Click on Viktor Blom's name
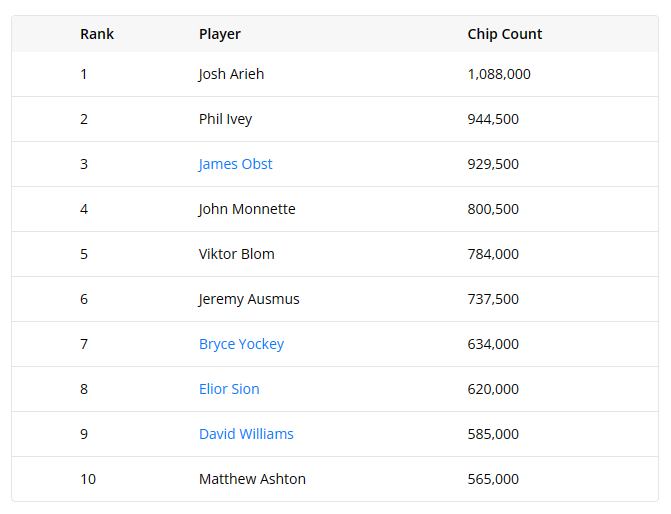The height and width of the screenshot is (514, 671). coord(236,254)
